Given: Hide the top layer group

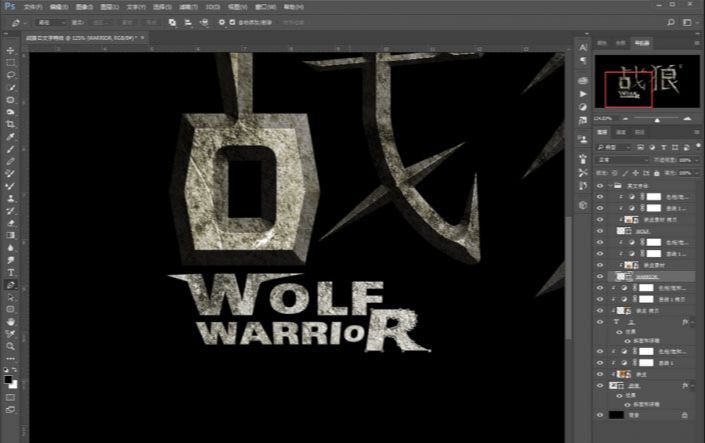Looking at the screenshot, I should [x=600, y=185].
